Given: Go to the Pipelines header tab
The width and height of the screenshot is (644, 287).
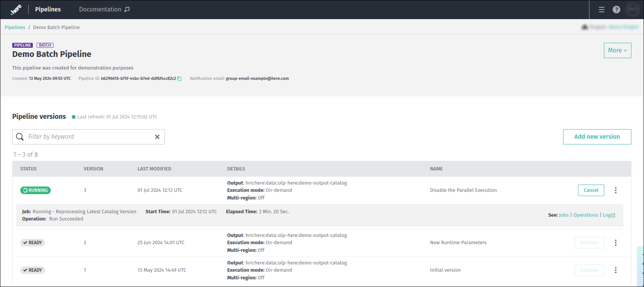Looking at the screenshot, I should (48, 10).
